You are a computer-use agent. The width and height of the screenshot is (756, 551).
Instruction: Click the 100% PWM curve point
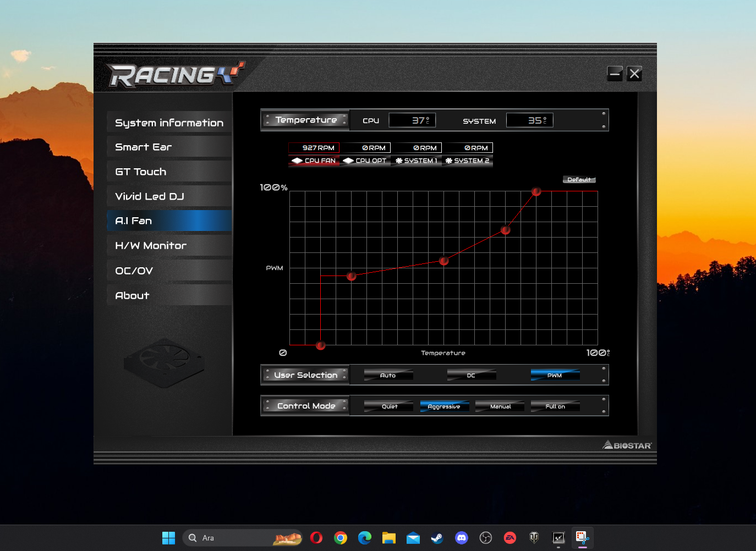coord(536,191)
